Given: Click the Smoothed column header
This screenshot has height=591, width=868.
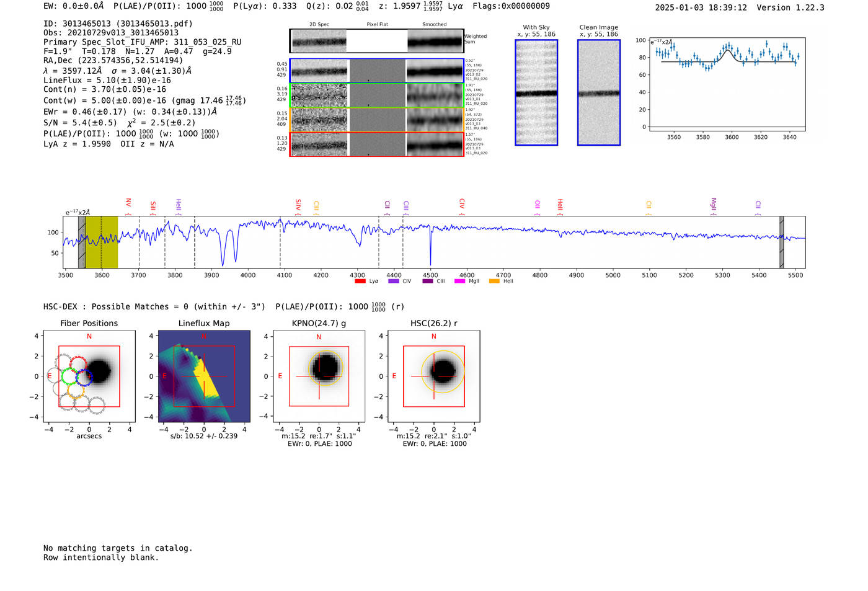Looking at the screenshot, I should [x=434, y=25].
